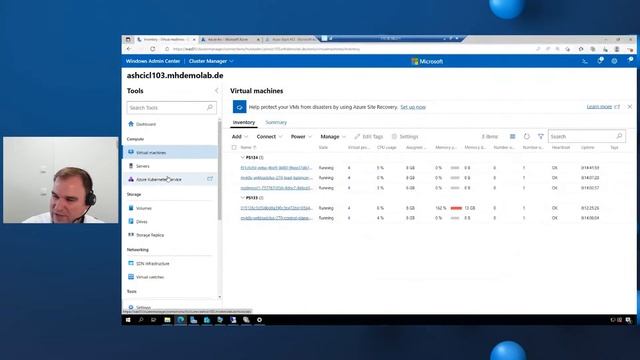The height and width of the screenshot is (360, 640).
Task: Click the Learn more link
Action: (599, 107)
